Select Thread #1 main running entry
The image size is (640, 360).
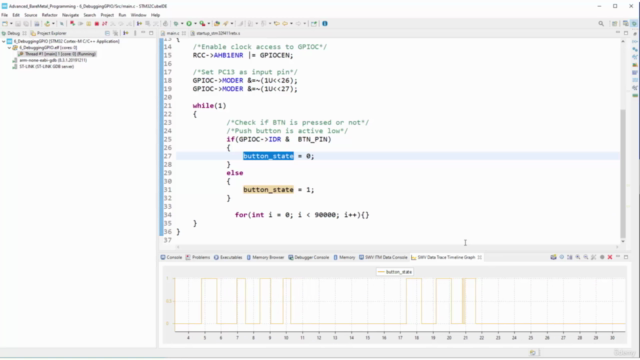pyautogui.click(x=57, y=54)
